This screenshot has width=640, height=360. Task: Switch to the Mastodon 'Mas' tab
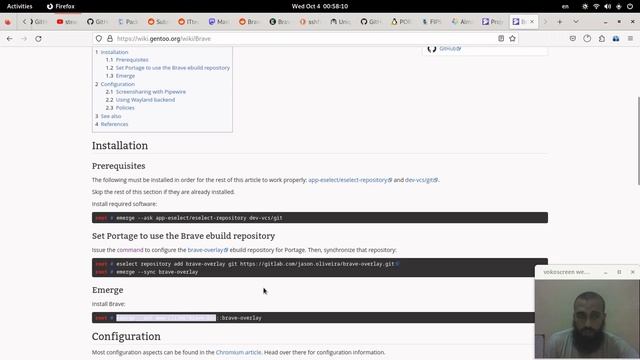click(x=218, y=22)
